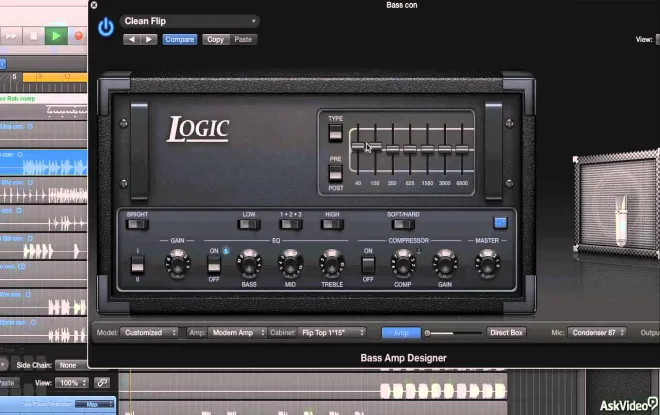Click the MASTER knob
The image size is (660, 415).
(487, 264)
